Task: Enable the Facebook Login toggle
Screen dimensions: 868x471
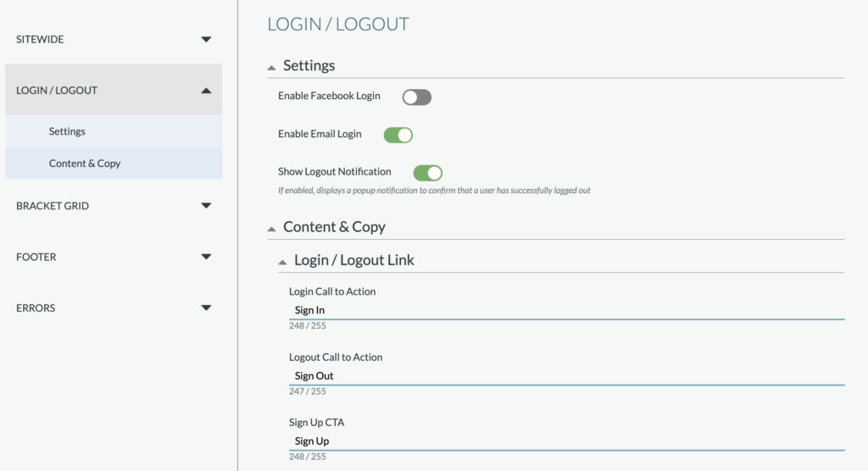Action: 416,97
